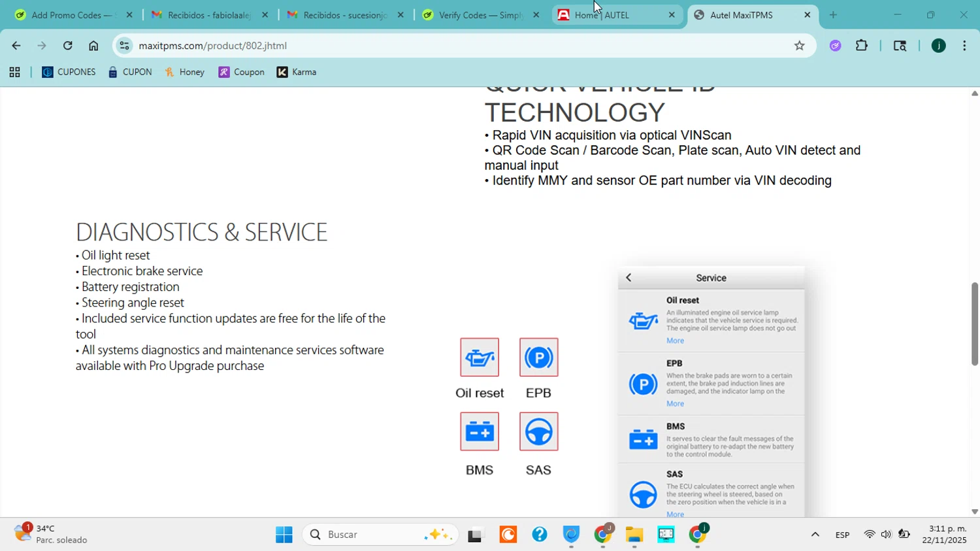980x551 pixels.
Task: Open the Chrome three-dot menu
Action: [x=964, y=46]
